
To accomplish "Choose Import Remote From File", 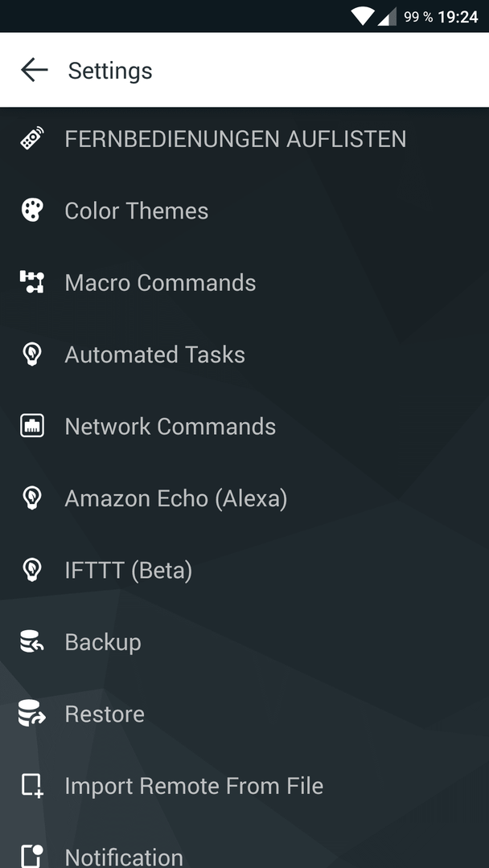I will tap(244, 786).
